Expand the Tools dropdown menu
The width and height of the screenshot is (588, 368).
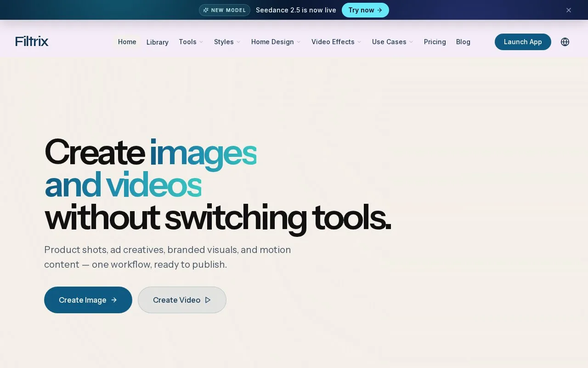191,42
